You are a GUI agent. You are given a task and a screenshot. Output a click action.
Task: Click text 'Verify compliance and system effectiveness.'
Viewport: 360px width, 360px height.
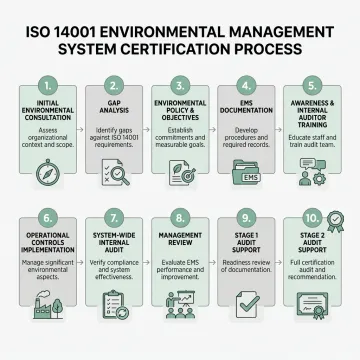coord(114,270)
